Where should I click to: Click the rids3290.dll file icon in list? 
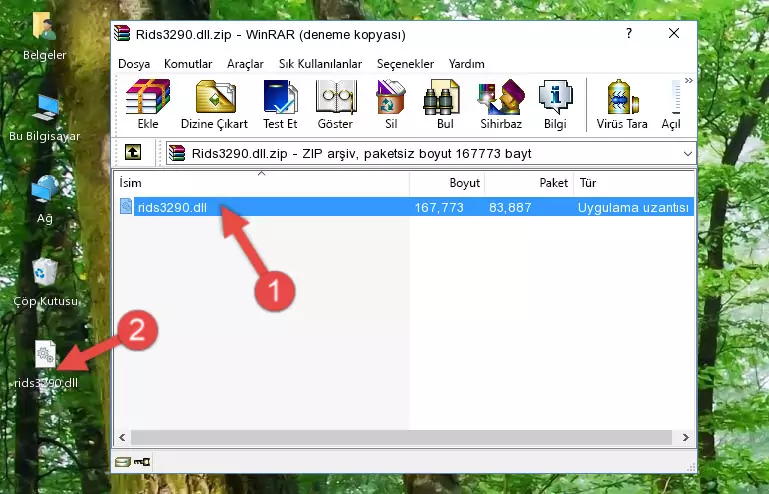tap(126, 207)
